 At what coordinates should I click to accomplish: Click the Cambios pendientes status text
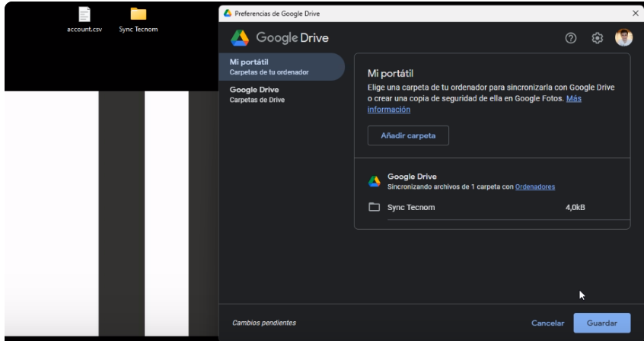pos(264,323)
